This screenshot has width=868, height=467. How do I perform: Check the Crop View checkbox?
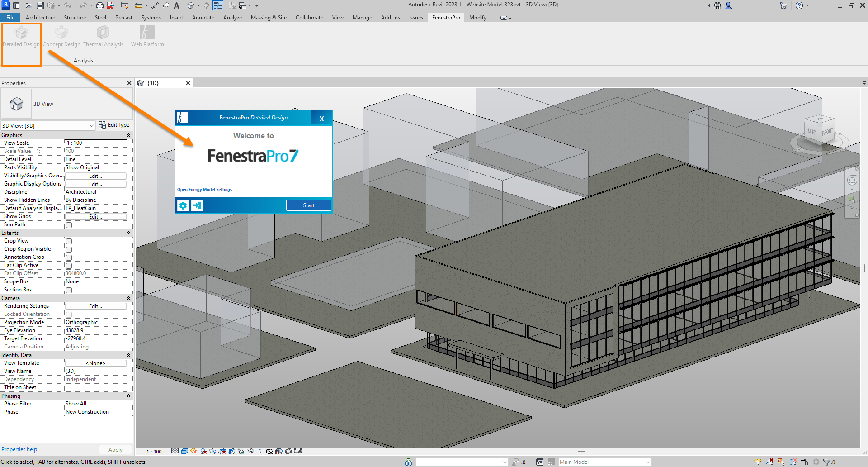pyautogui.click(x=69, y=241)
